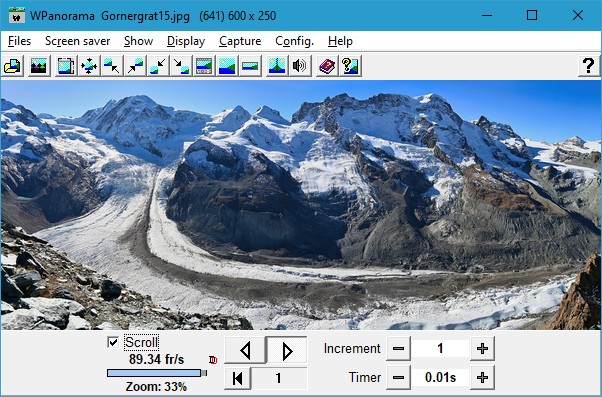The width and height of the screenshot is (602, 397).
Task: Click the zoom slider bar
Action: click(x=154, y=373)
